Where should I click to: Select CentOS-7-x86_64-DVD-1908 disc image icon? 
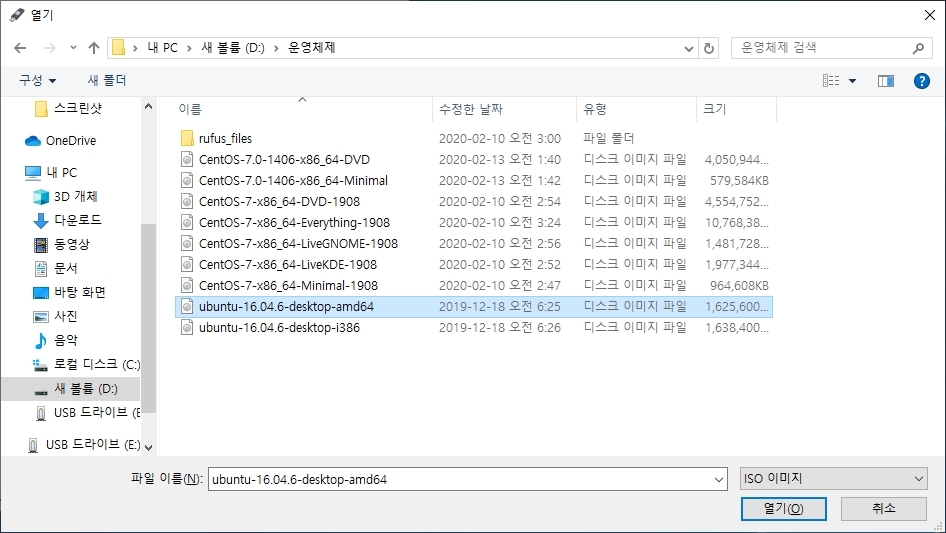click(187, 202)
